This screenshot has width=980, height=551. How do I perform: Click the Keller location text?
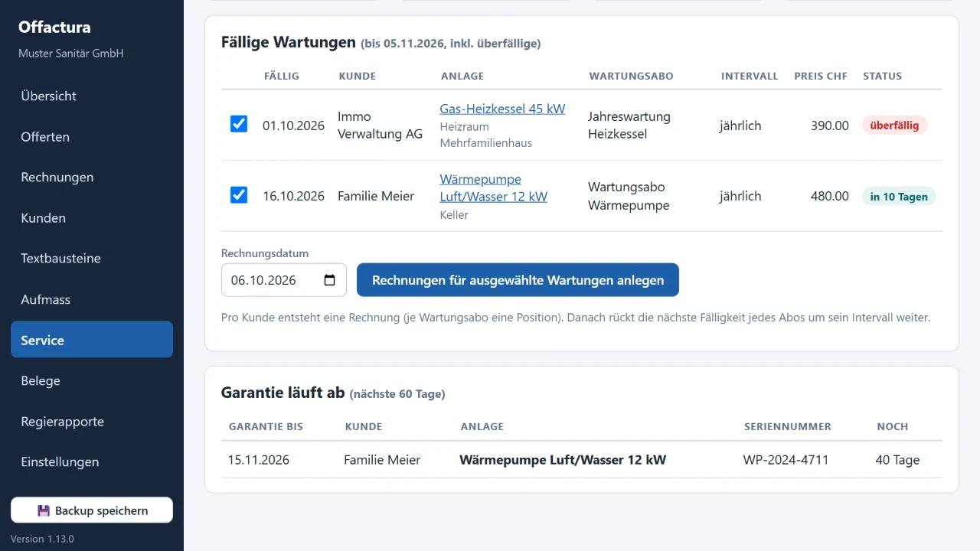[x=454, y=215]
